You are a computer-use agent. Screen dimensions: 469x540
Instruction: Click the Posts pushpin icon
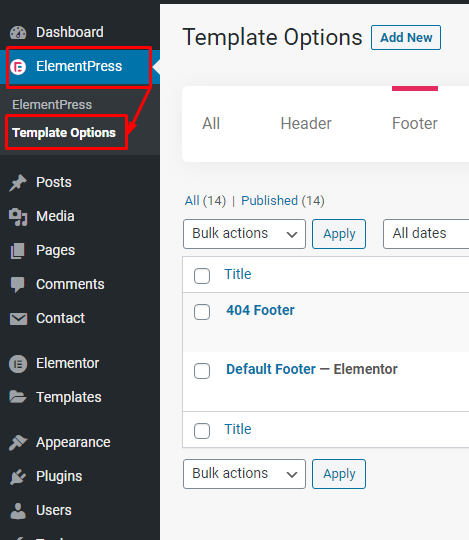pyautogui.click(x=18, y=182)
